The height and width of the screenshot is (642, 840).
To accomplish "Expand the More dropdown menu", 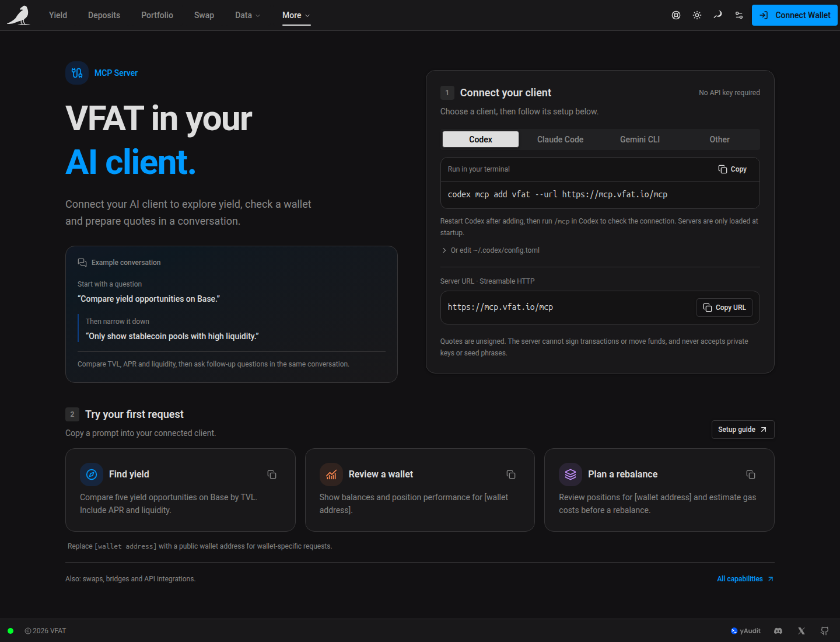I will click(296, 15).
